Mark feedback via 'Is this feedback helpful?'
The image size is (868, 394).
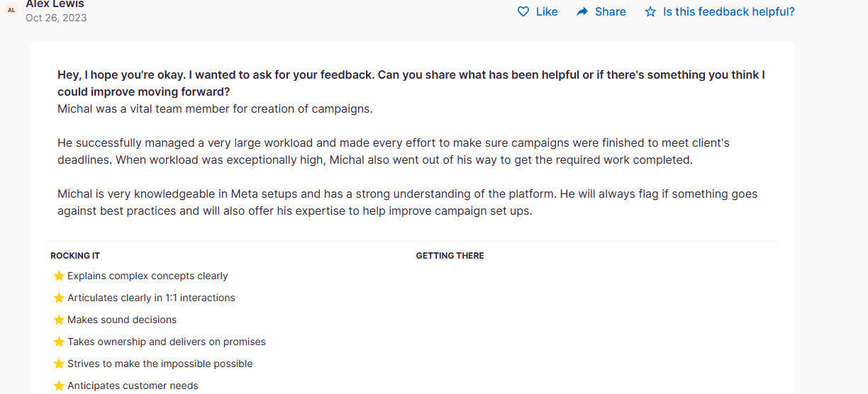728,11
